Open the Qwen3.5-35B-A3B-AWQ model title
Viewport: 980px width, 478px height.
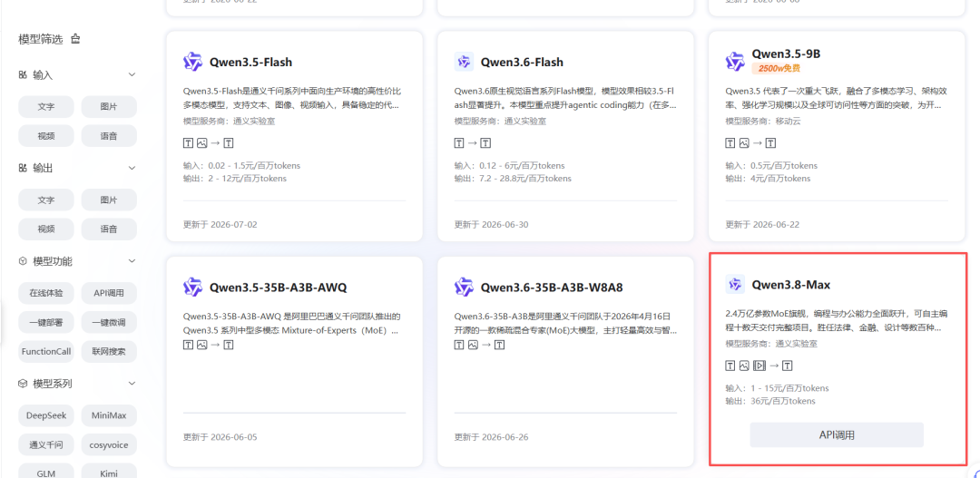(279, 288)
